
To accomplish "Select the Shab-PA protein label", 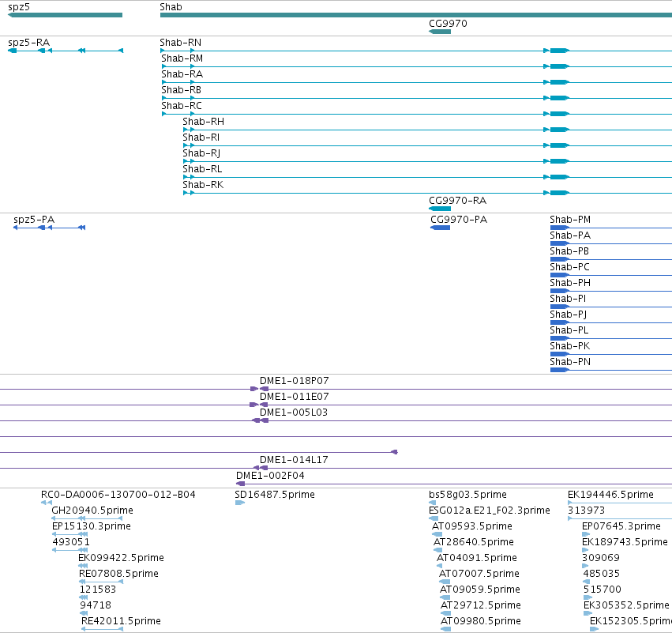I will (570, 235).
